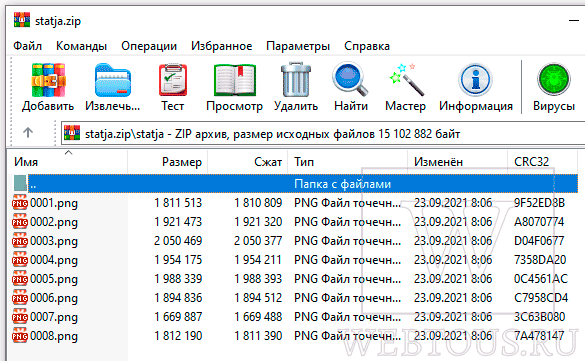Select the Папка с файлами parent row

tap(303, 183)
